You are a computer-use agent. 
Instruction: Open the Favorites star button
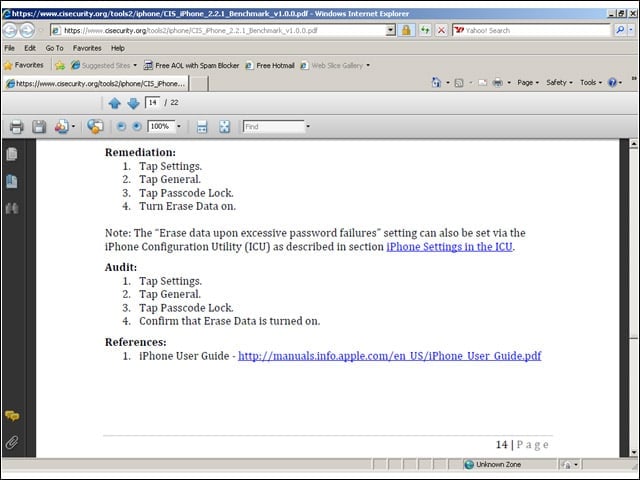[x=24, y=65]
